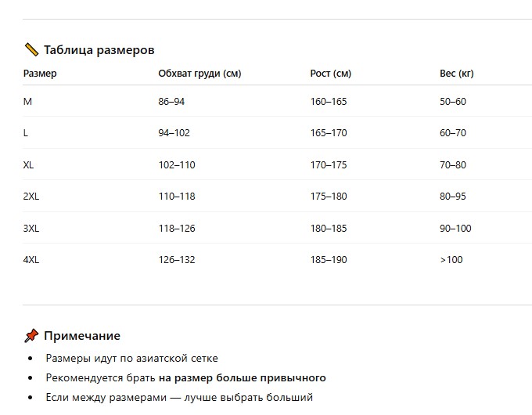Click the XL size row label
532x415 pixels.
29,165
